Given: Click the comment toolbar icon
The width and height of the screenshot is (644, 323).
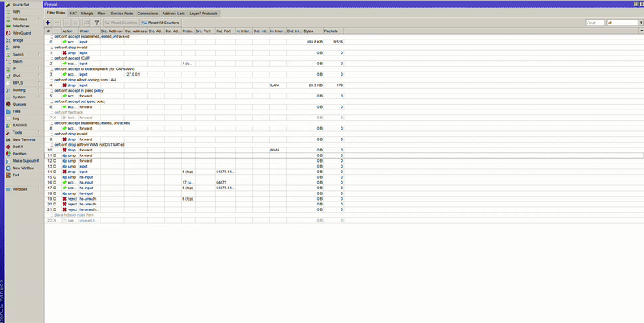Looking at the screenshot, I should 86,23.
